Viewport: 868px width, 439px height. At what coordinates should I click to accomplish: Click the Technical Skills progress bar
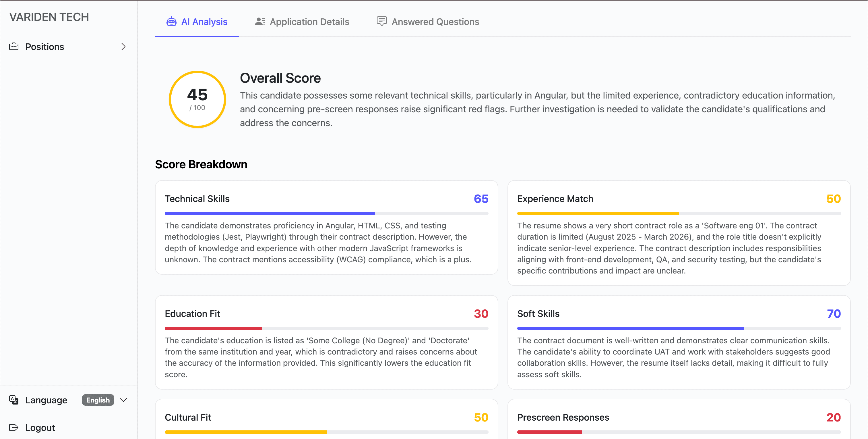[x=326, y=213]
